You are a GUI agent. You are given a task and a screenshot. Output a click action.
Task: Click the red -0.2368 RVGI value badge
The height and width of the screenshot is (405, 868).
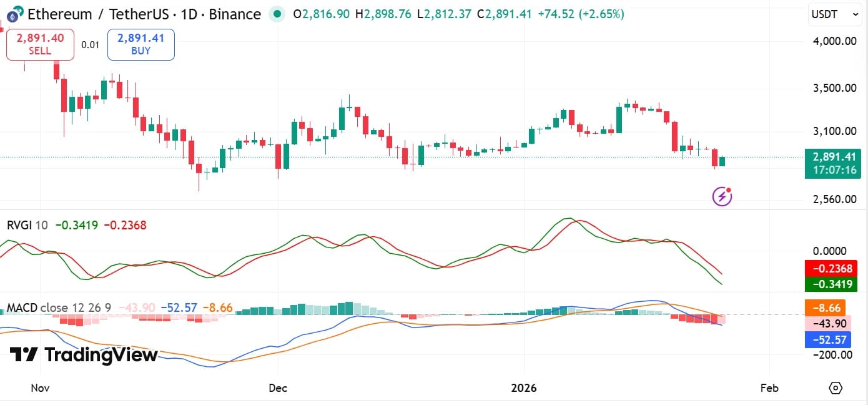(x=831, y=269)
